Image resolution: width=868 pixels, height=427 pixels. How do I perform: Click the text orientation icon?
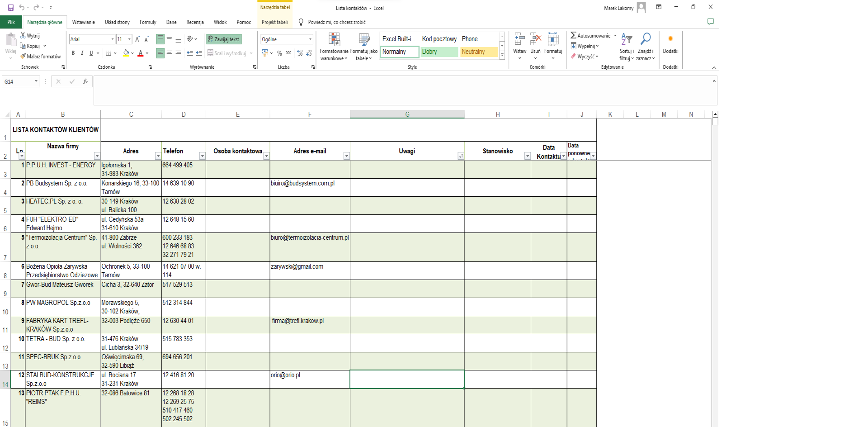[190, 39]
